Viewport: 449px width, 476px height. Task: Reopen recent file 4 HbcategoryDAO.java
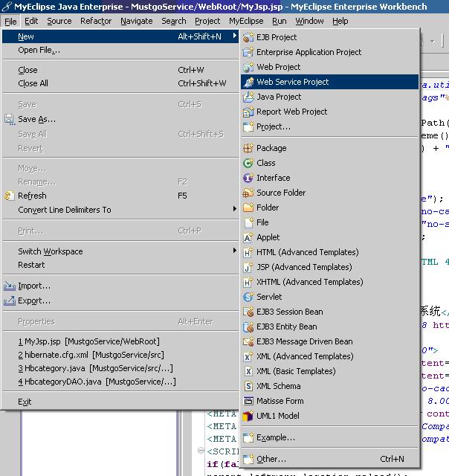pyautogui.click(x=120, y=382)
